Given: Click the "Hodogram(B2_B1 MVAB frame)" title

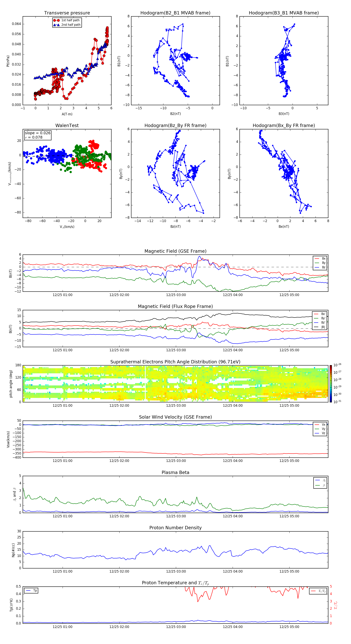Looking at the screenshot, I should 175,13.
